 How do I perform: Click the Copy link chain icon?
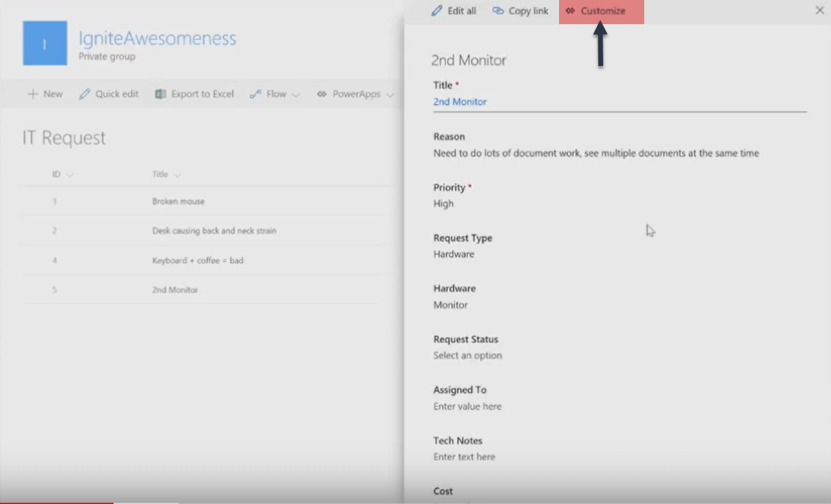[498, 11]
